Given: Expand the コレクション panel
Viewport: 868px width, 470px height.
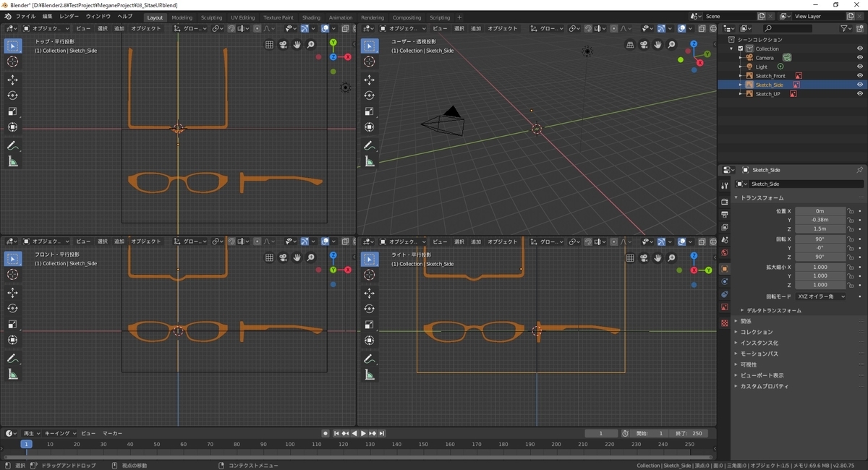Looking at the screenshot, I should (736, 332).
